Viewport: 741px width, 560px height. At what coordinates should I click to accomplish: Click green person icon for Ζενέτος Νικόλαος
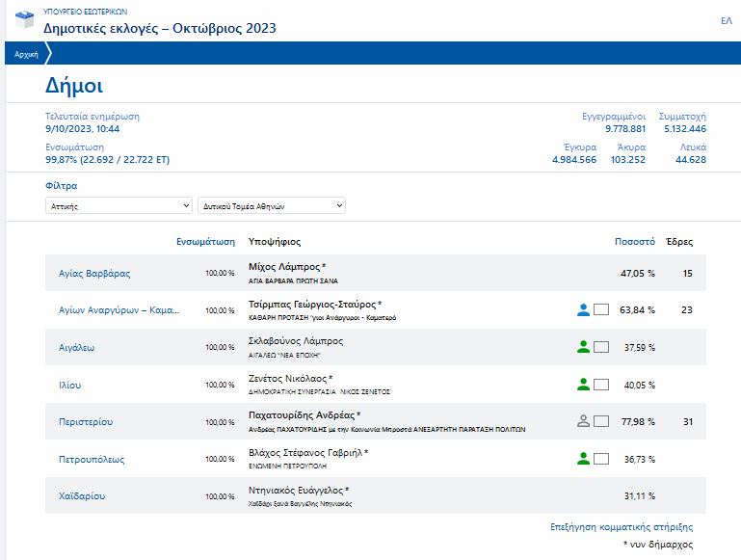[x=583, y=385]
